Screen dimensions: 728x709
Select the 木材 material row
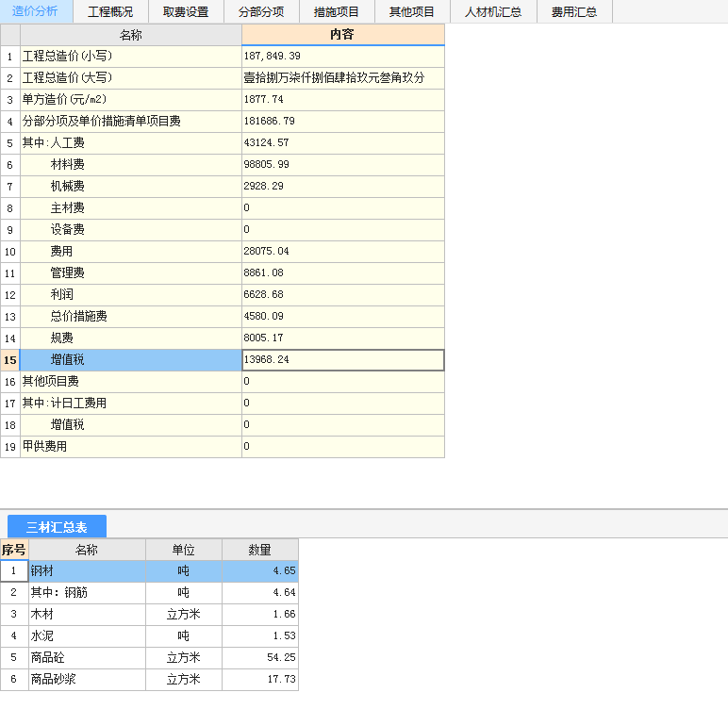tap(87, 615)
